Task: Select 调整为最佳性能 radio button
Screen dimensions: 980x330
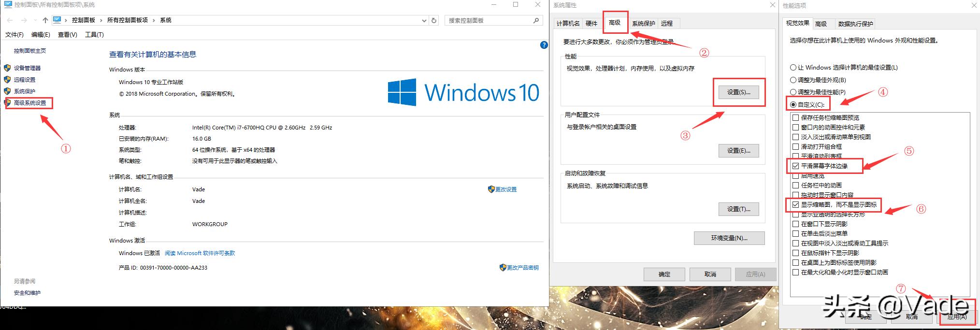Action: click(793, 92)
